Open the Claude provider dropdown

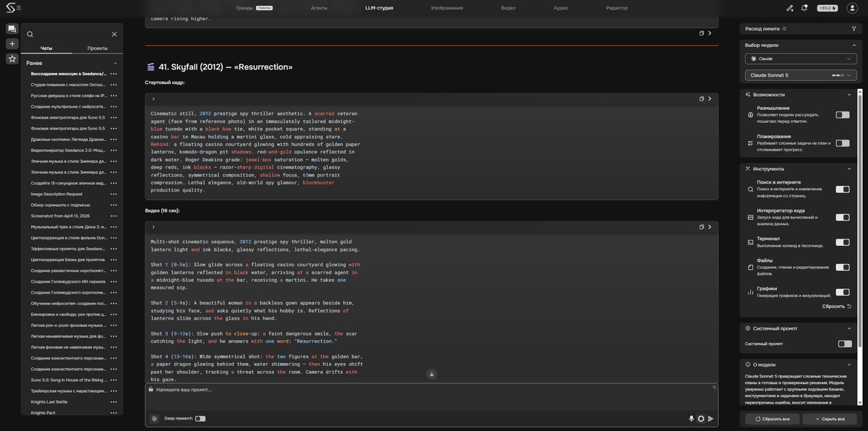click(x=801, y=59)
